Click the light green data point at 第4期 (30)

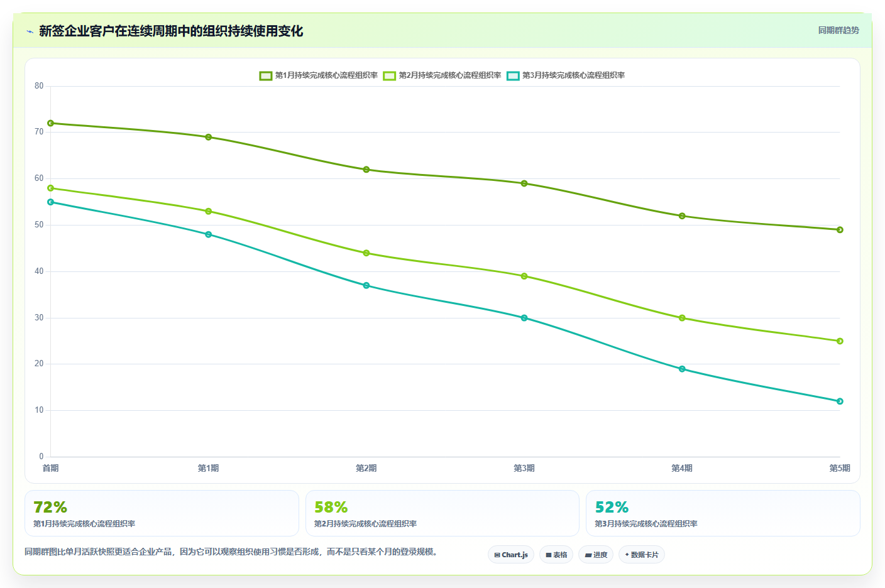point(682,318)
